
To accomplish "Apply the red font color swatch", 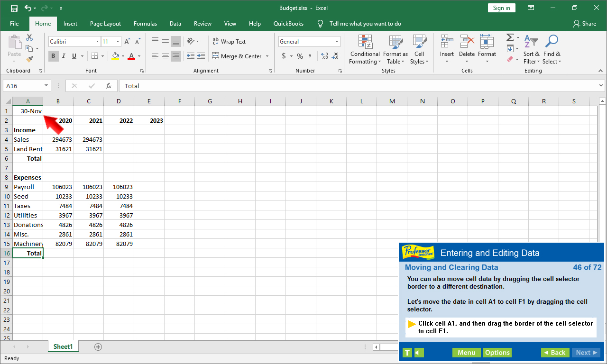I will (131, 56).
